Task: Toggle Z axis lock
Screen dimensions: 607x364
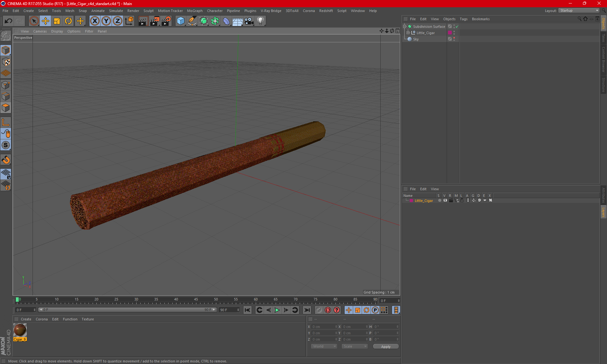Action: 118,21
